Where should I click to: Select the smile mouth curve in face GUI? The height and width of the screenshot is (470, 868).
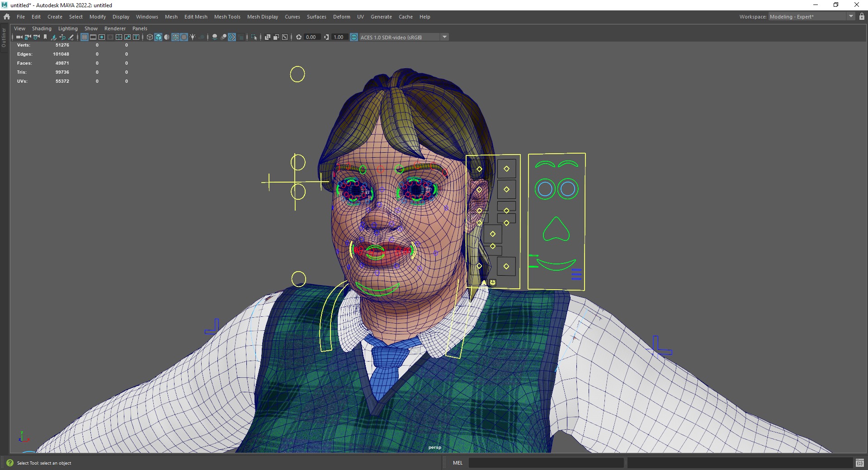coord(556,264)
